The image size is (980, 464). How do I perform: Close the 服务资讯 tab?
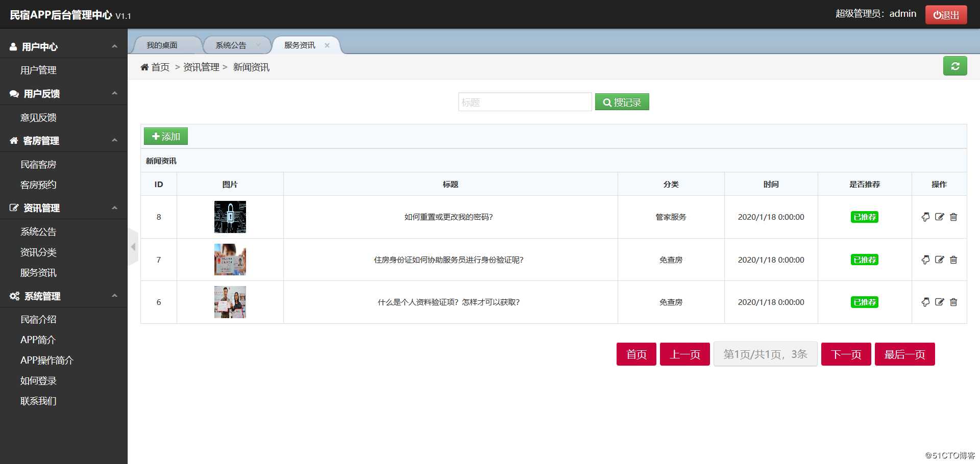pyautogui.click(x=327, y=45)
